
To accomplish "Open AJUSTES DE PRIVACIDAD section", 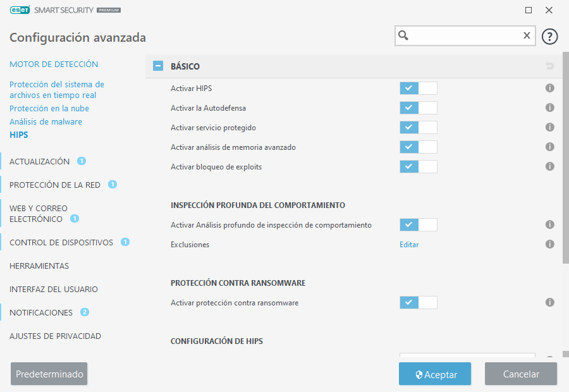I will pos(55,336).
